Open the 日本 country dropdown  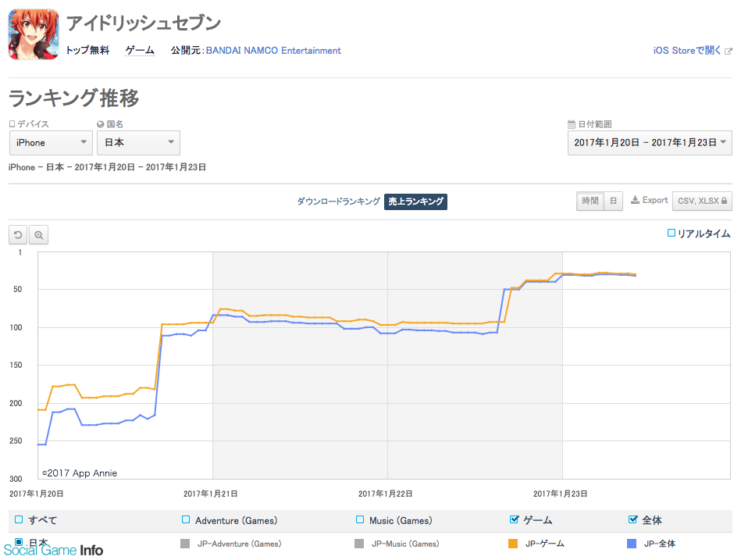(138, 143)
